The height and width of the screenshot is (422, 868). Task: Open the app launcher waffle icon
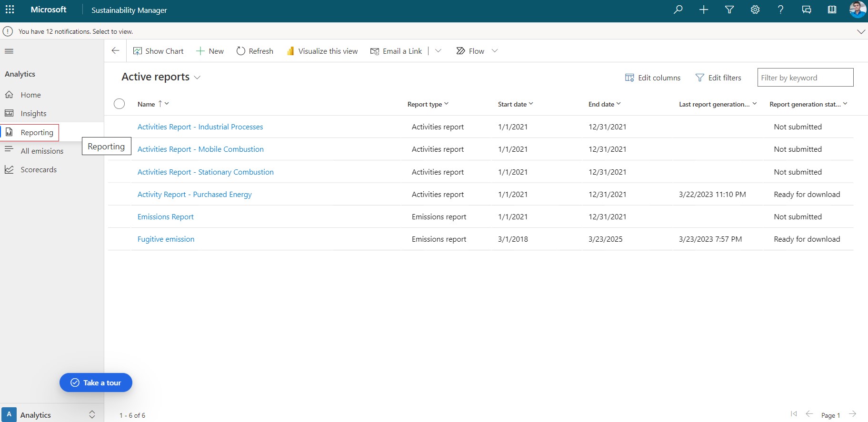(x=10, y=10)
